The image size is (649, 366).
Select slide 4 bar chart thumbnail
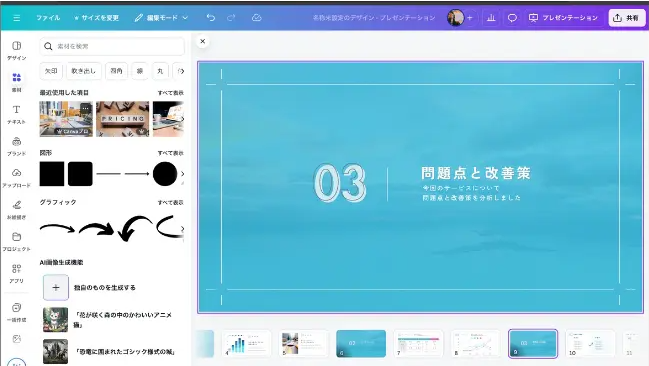pos(247,344)
